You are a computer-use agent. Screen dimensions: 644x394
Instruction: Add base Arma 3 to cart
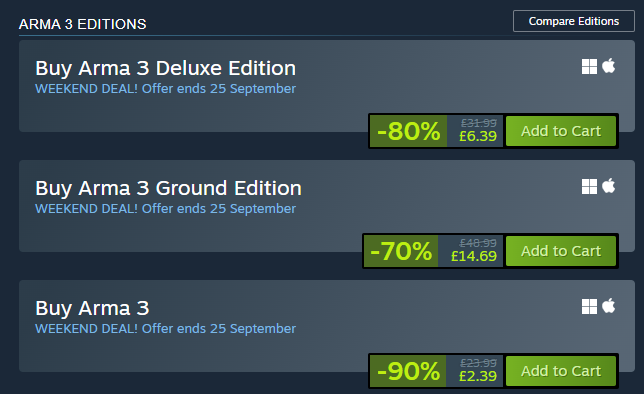click(561, 371)
